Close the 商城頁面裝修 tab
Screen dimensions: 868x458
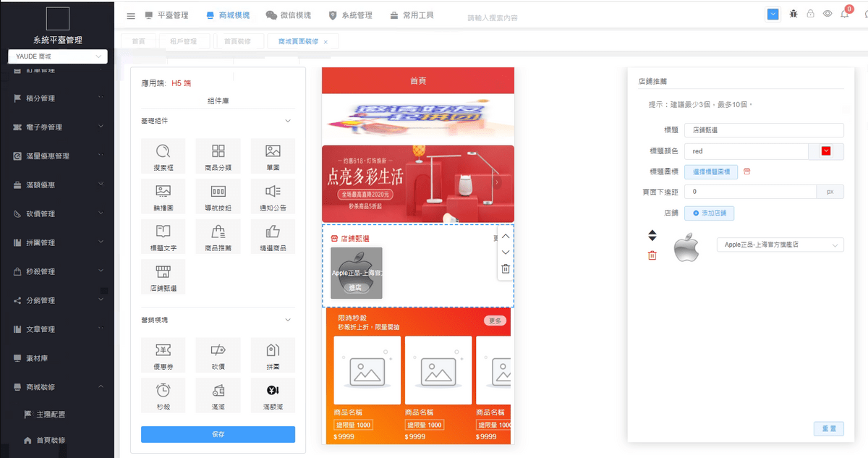325,42
